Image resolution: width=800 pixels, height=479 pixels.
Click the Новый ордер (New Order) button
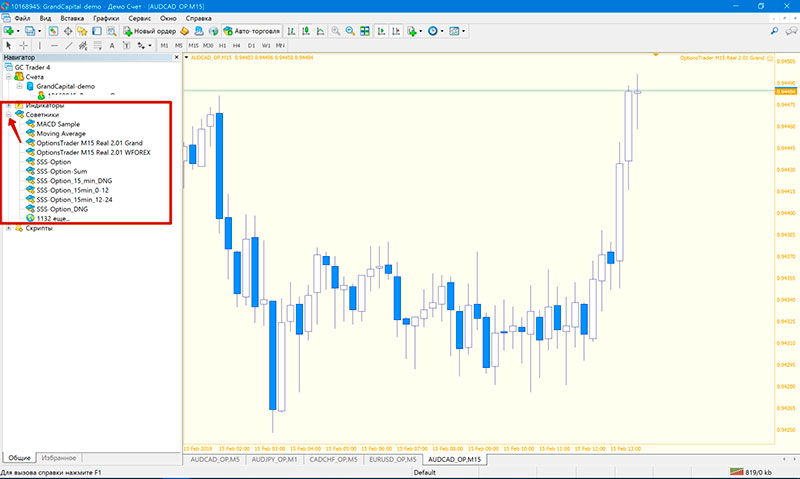(148, 32)
